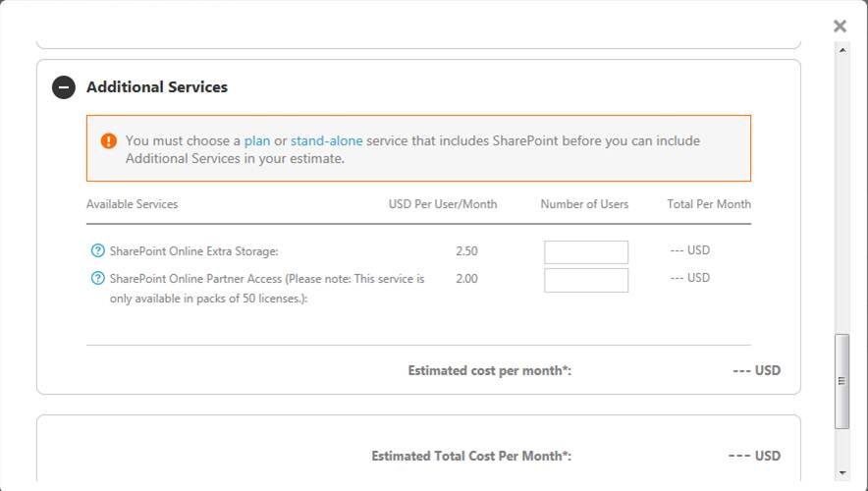Collapse the Additional Services section
Viewport: 868px width, 491px height.
click(x=64, y=87)
